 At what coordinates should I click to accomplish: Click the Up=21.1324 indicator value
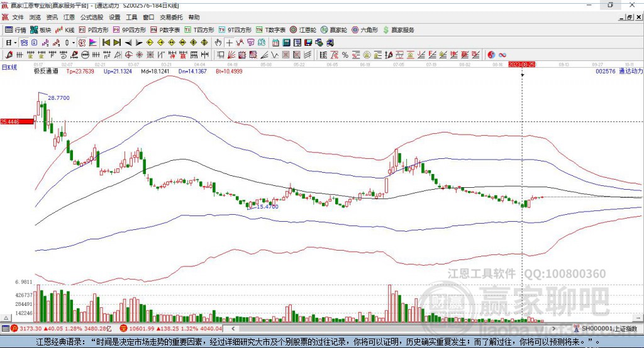tap(118, 71)
